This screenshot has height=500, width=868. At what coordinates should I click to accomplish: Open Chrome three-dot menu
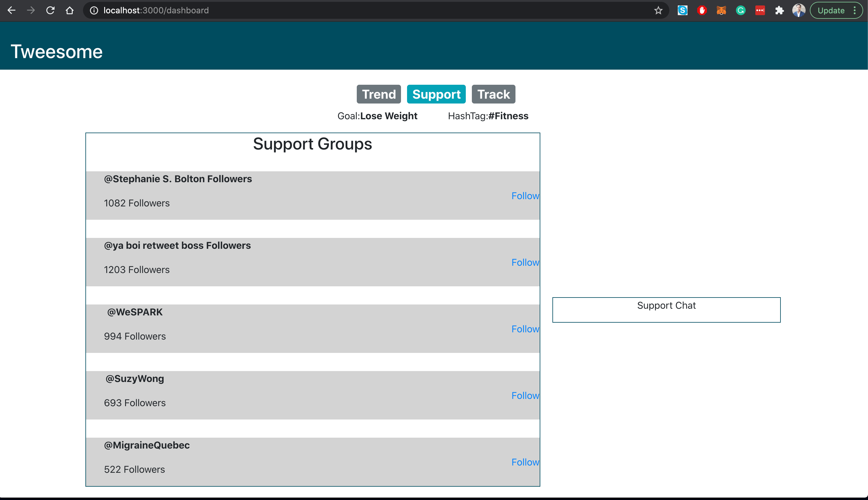(x=855, y=10)
